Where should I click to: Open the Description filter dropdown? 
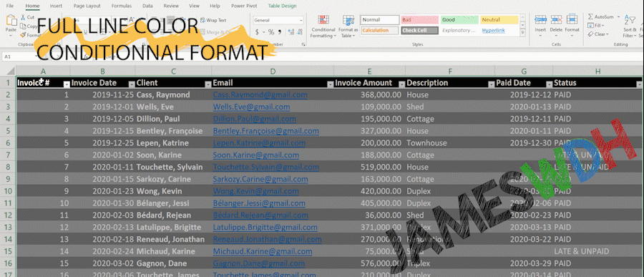coord(491,84)
